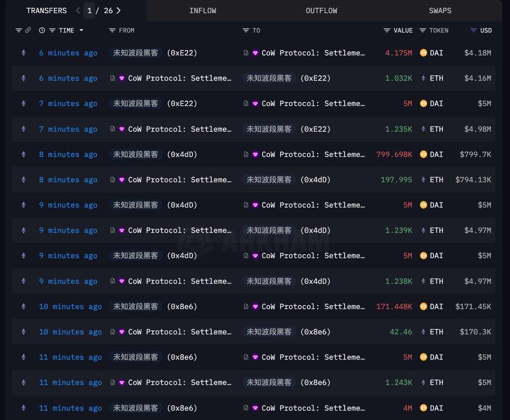Open the TIME column filter

tap(52, 30)
